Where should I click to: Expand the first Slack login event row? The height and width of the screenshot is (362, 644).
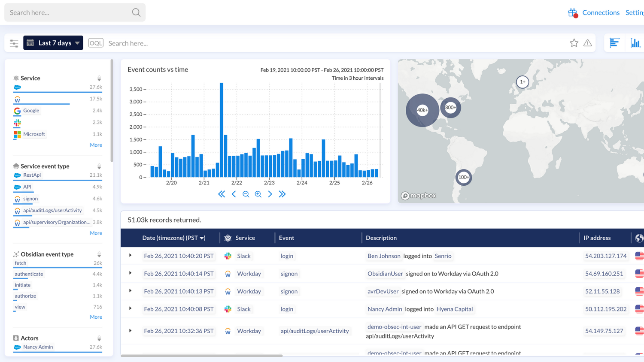pyautogui.click(x=131, y=256)
